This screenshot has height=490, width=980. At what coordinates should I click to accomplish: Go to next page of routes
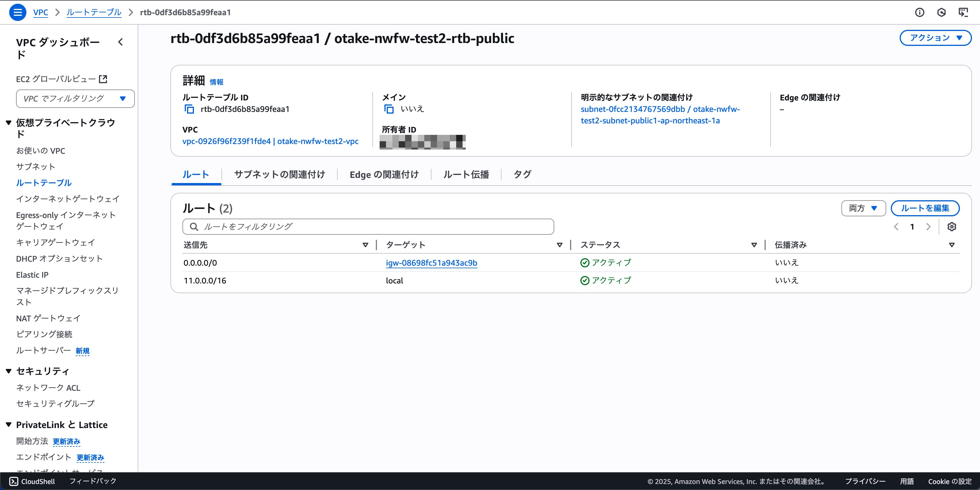point(928,227)
